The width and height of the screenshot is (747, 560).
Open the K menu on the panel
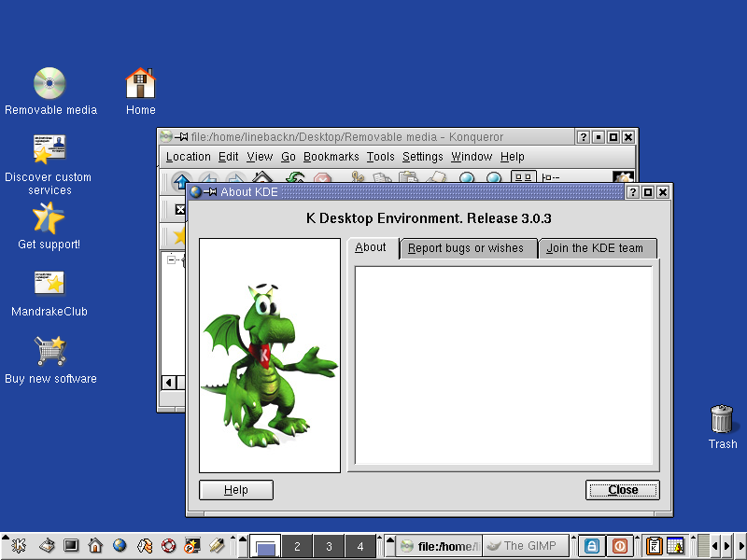(18, 546)
